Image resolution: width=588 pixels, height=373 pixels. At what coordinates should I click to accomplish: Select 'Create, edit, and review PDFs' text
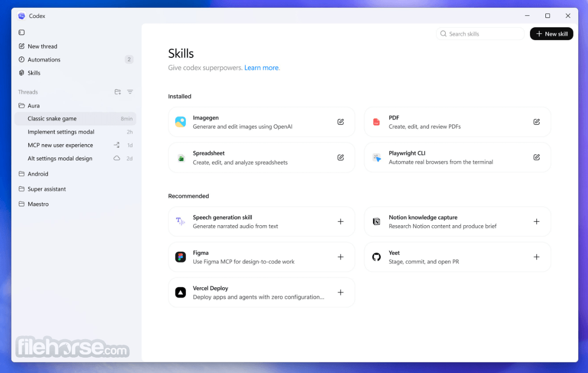[424, 127]
